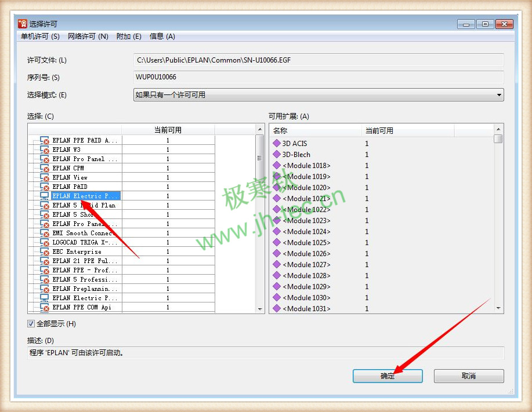This screenshot has width=532, height=412.
Task: Click the EEC Enterprise license icon
Action: 45,251
